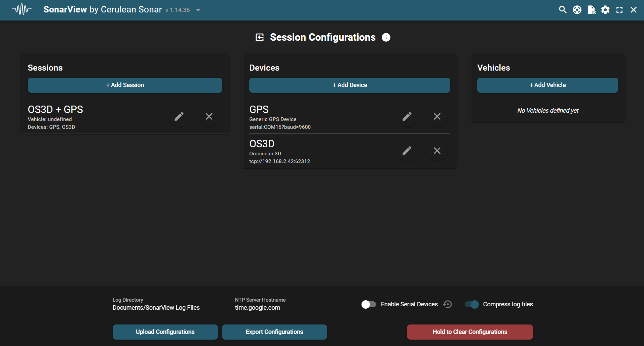Toggle fullscreen mode icon
This screenshot has width=644, height=346.
click(619, 10)
